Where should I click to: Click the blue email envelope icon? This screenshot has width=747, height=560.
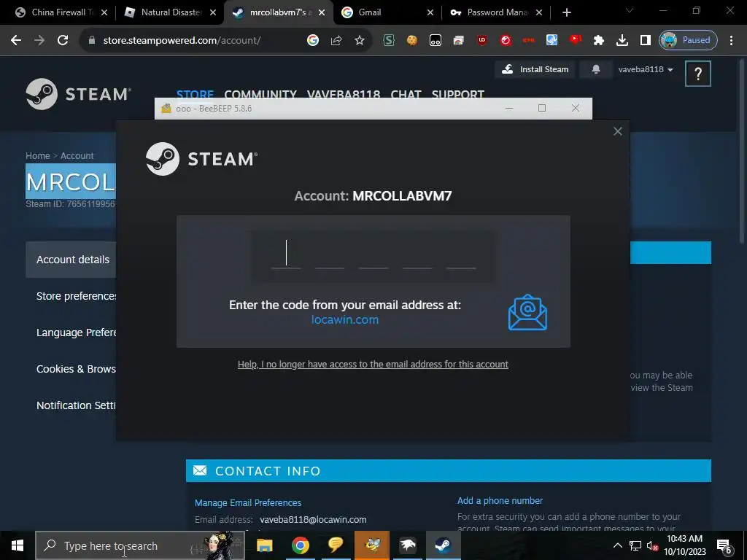[x=527, y=312]
